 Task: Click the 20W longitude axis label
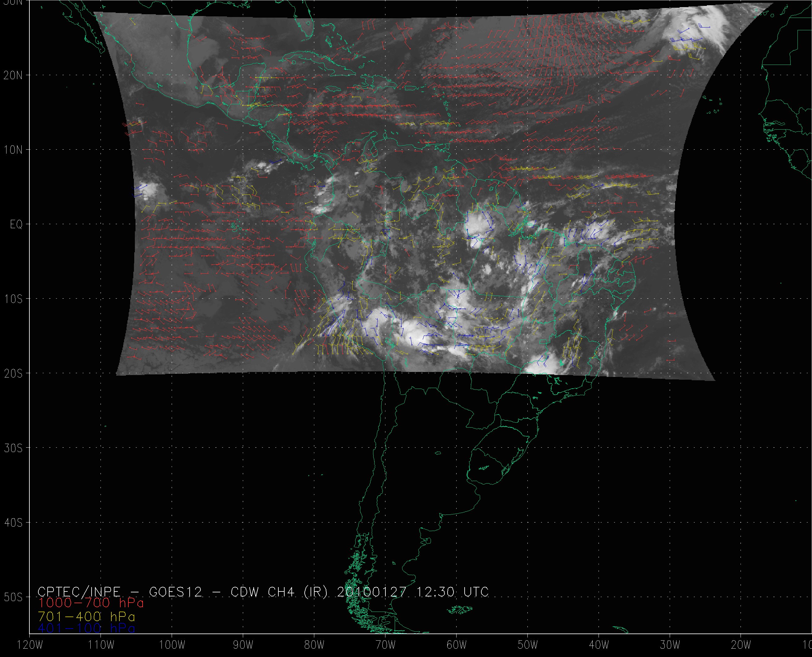pyautogui.click(x=741, y=645)
